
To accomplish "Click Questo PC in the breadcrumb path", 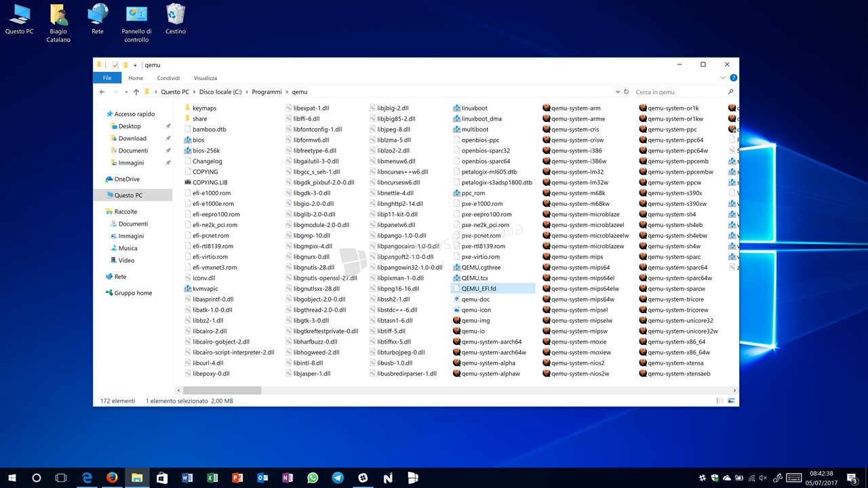I will pyautogui.click(x=175, y=91).
